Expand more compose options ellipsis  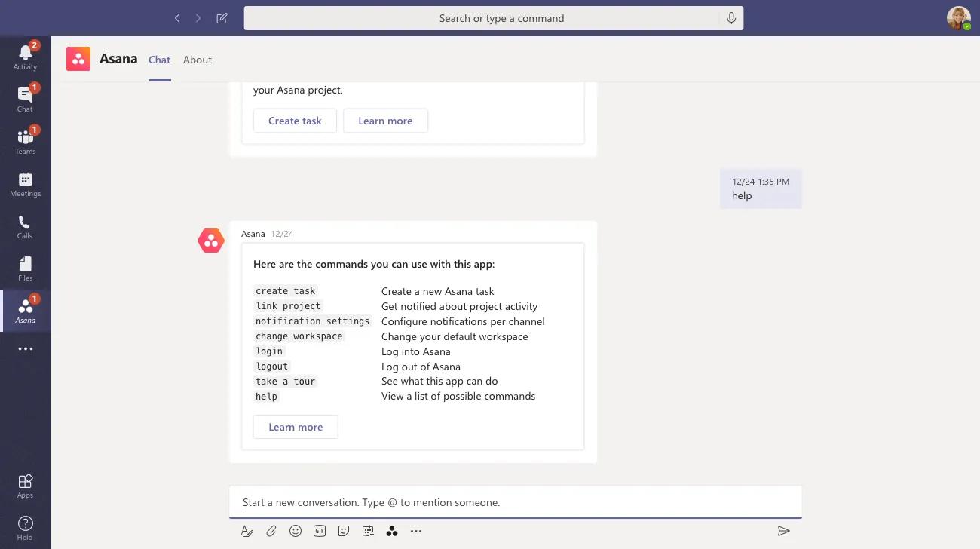click(416, 532)
